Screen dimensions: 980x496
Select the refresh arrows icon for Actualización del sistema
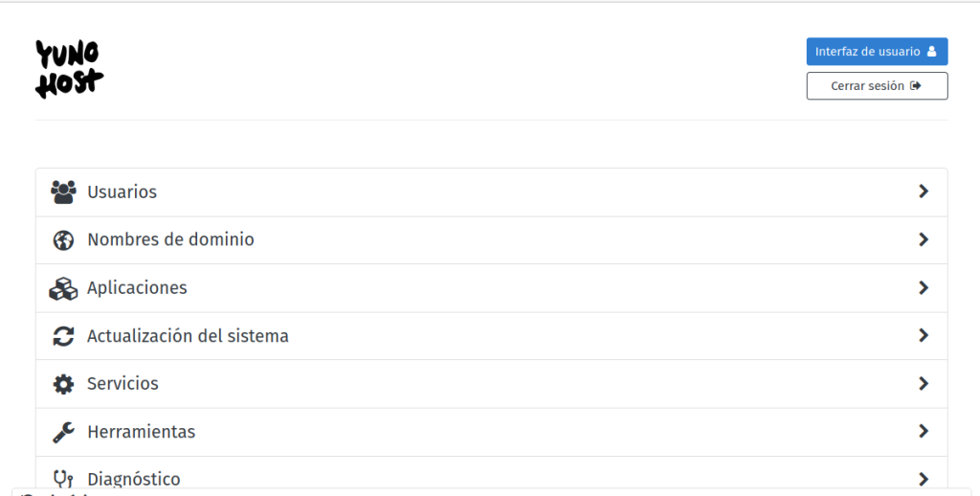pyautogui.click(x=63, y=336)
